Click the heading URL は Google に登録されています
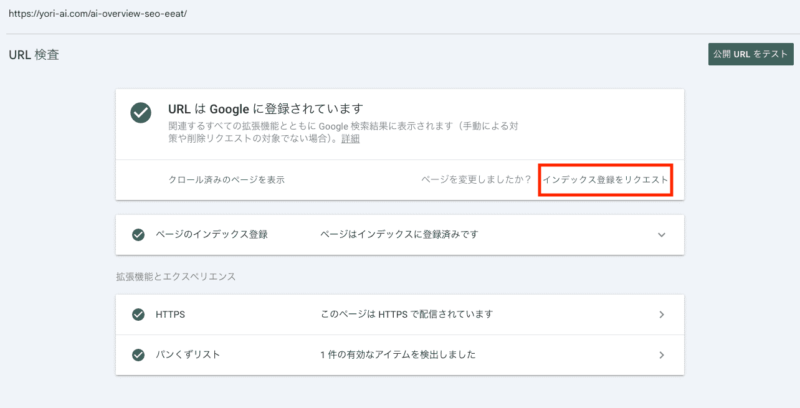Screen dimensions: 800x408 265,109
